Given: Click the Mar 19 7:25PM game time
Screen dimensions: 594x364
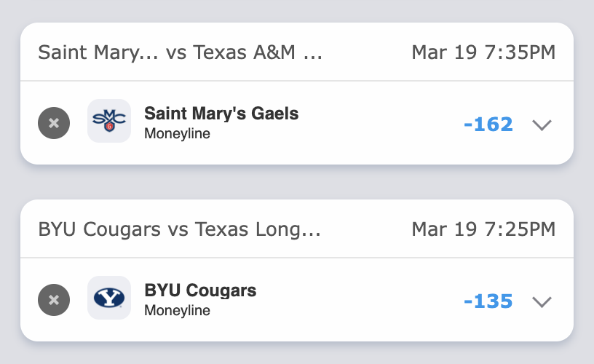Looking at the screenshot, I should click(x=483, y=230).
